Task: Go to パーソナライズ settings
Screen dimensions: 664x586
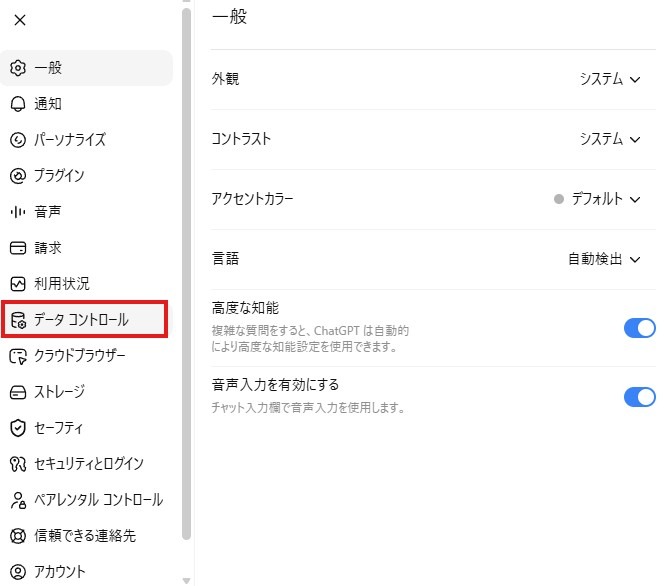Action: click(x=86, y=140)
